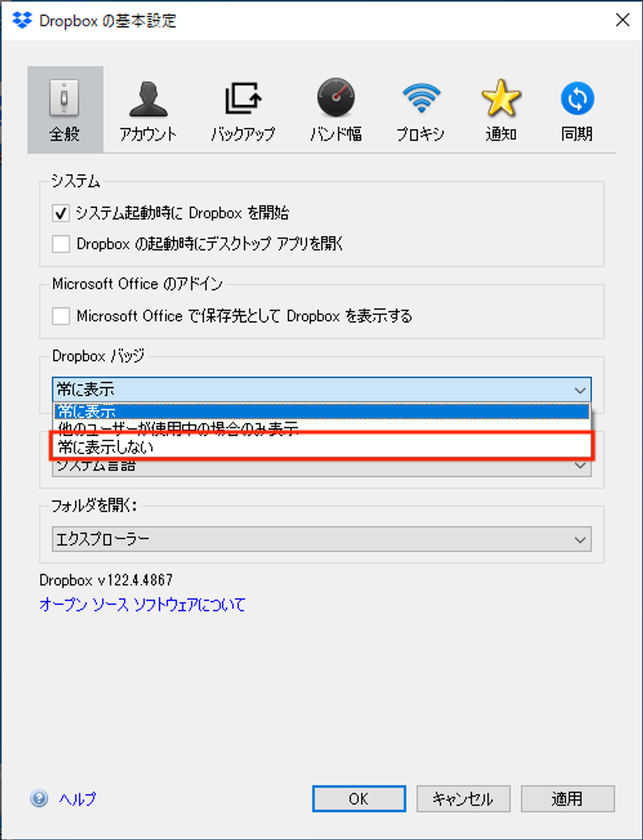Image resolution: width=643 pixels, height=840 pixels.
Task: Choose 常に表示 in dropdown list
Action: (x=322, y=412)
